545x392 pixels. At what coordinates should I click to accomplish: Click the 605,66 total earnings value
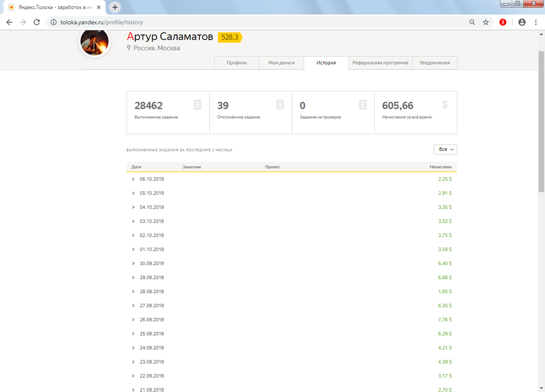click(x=398, y=105)
